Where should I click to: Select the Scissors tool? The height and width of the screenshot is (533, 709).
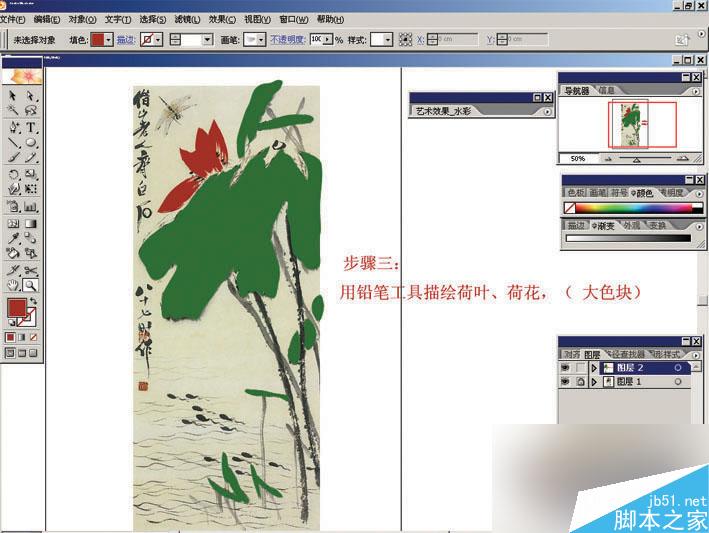tap(30, 270)
